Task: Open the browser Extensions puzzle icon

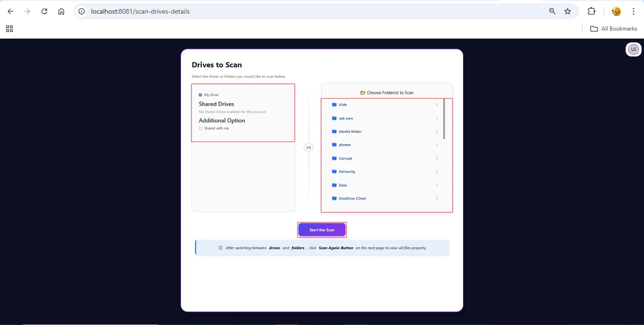Action: (591, 11)
